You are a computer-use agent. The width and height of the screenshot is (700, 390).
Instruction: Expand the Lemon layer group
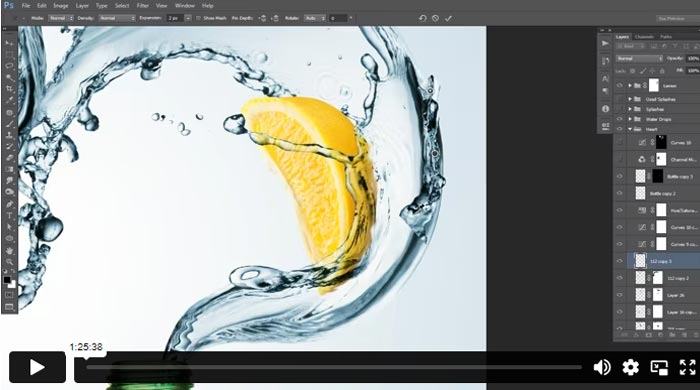pyautogui.click(x=630, y=85)
